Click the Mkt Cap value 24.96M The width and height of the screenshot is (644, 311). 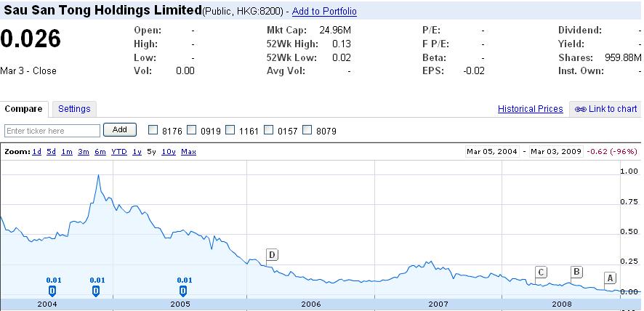point(335,30)
